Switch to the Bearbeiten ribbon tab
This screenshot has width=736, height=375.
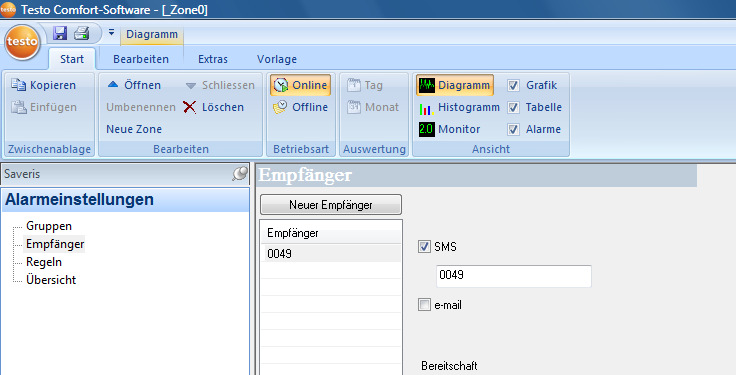pos(141,59)
